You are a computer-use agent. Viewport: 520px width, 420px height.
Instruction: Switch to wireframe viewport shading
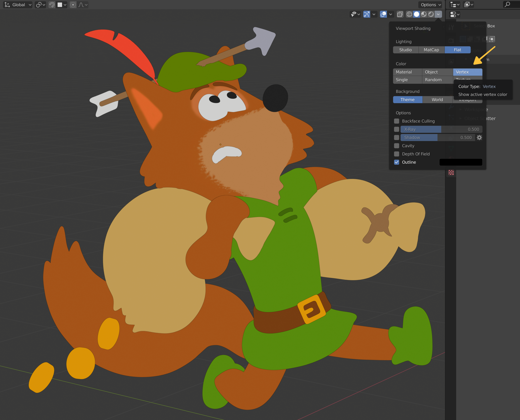[409, 14]
